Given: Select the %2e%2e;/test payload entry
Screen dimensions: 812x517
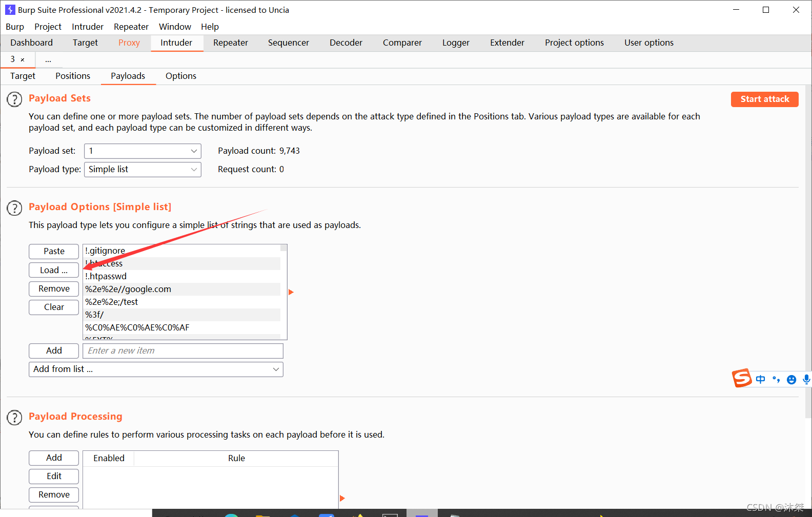Looking at the screenshot, I should point(181,302).
